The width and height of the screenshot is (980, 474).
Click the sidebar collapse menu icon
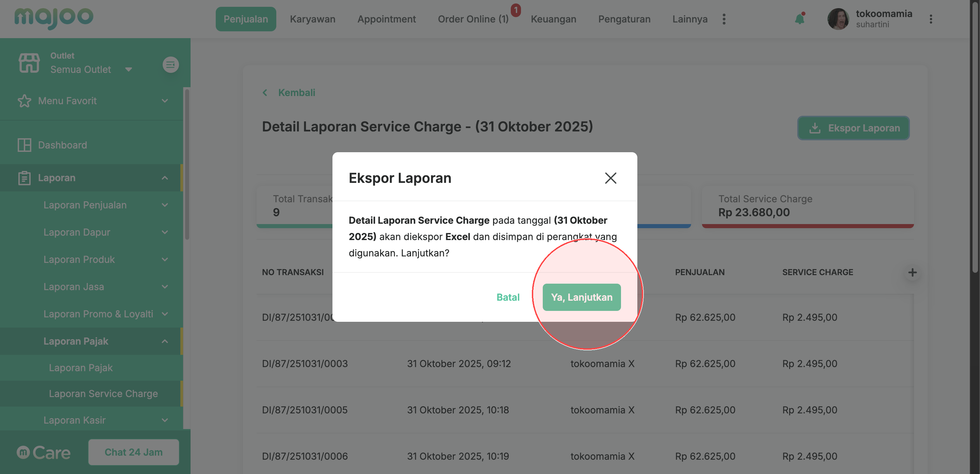pos(170,65)
